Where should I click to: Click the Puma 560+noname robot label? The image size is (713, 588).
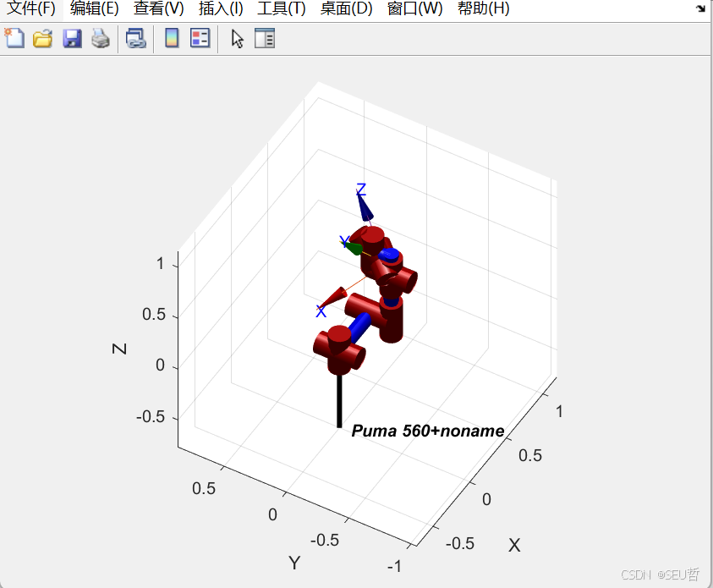click(x=427, y=431)
